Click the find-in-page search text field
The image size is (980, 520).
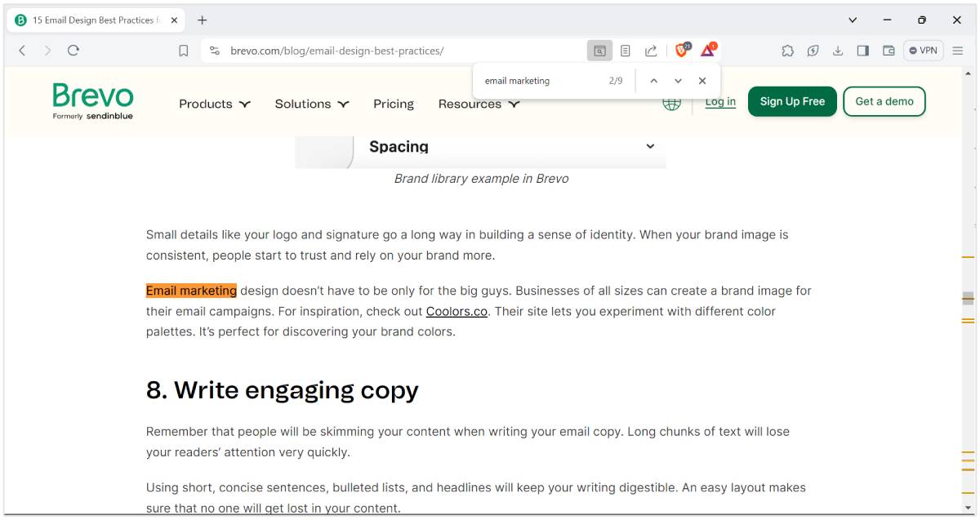pos(539,81)
